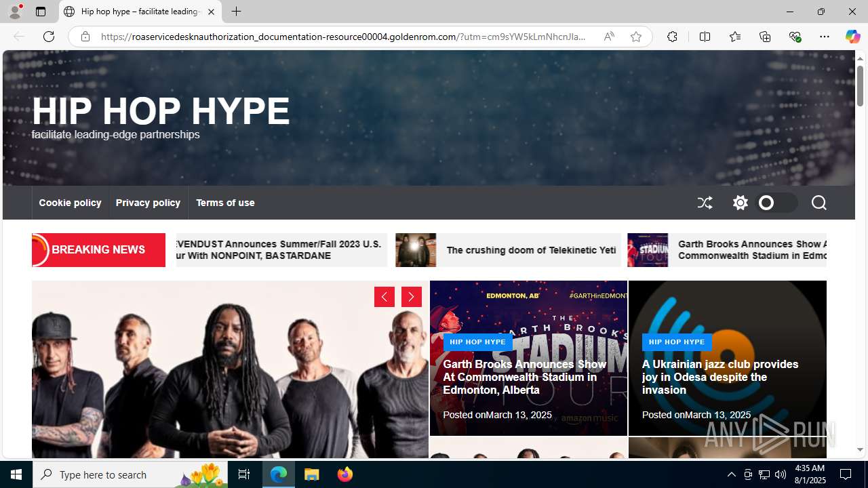Open The crushing doom of Telekinetic Yeti

[531, 250]
